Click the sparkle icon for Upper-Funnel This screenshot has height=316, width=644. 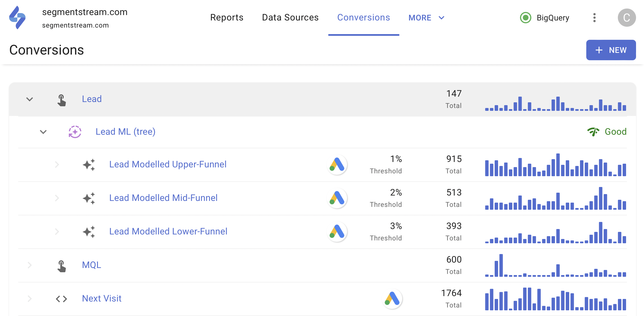coord(89,165)
